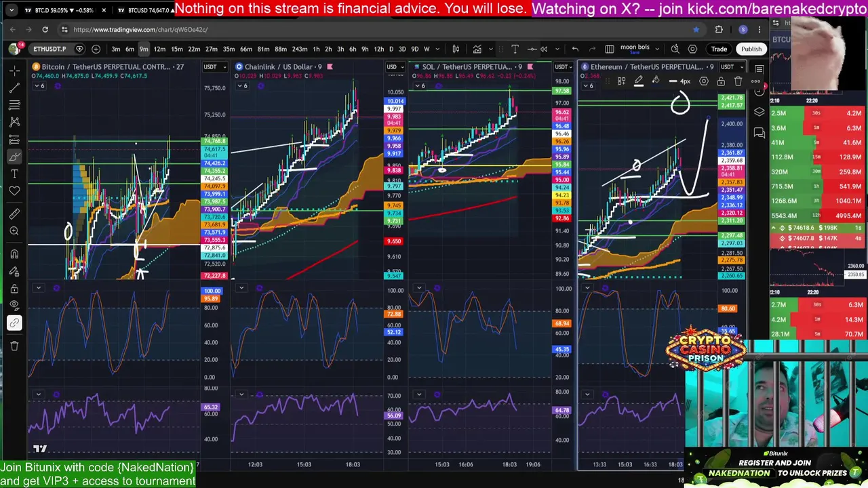The width and height of the screenshot is (868, 488).
Task: Open the SOL chart USDT currency dropdown
Action: tap(564, 66)
